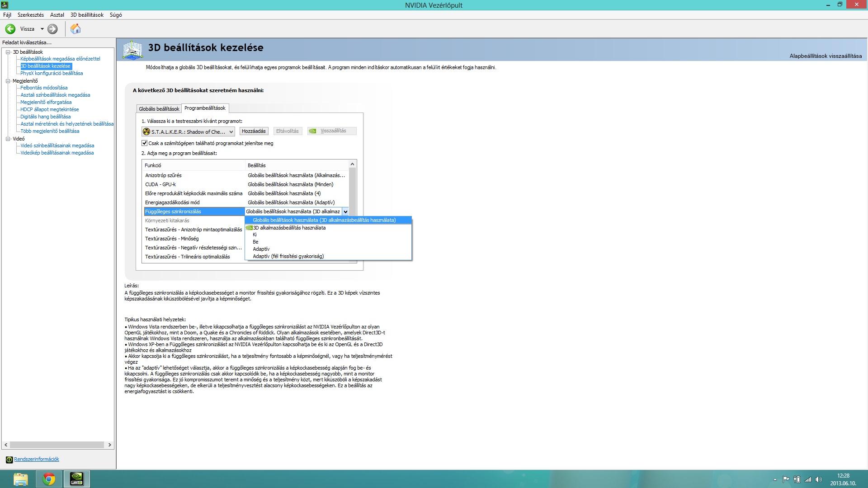The width and height of the screenshot is (868, 488).
Task: Select Képbeállítások megadása előnézettel
Action: [x=60, y=59]
